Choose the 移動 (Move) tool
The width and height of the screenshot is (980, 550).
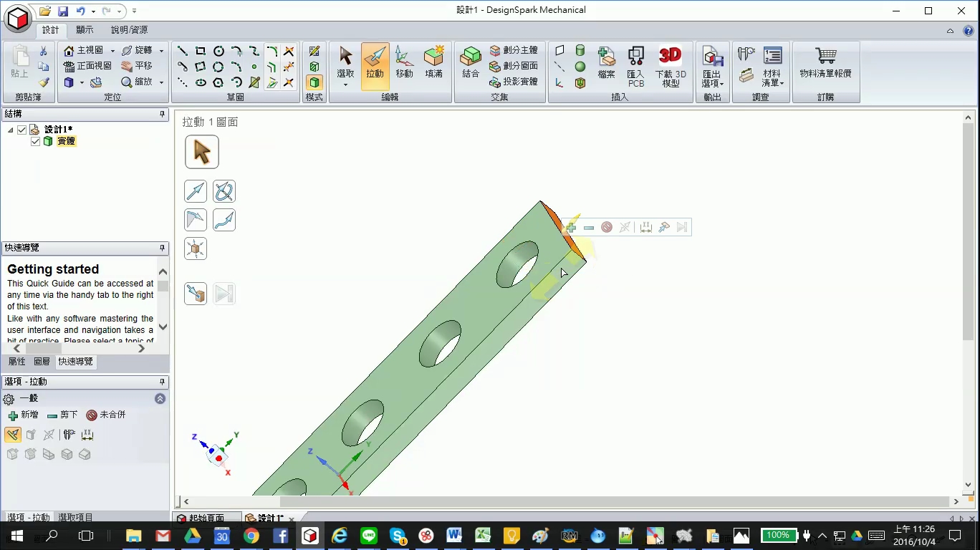point(404,62)
